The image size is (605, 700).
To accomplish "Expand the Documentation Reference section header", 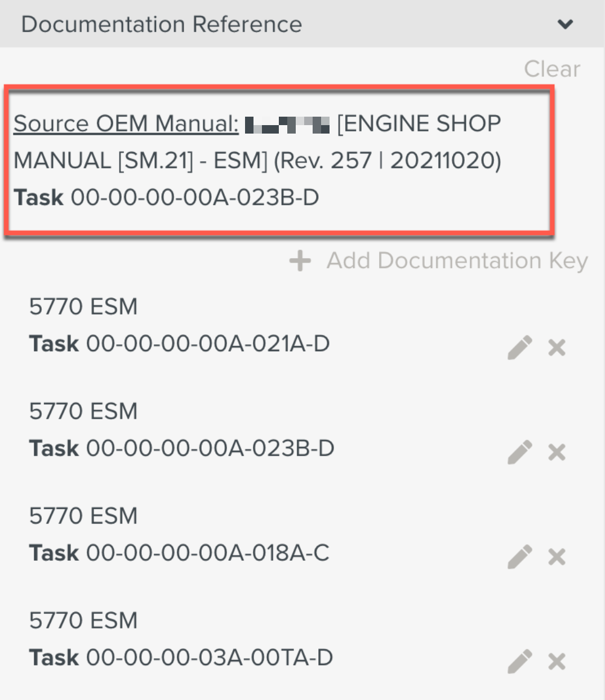I will 566,24.
